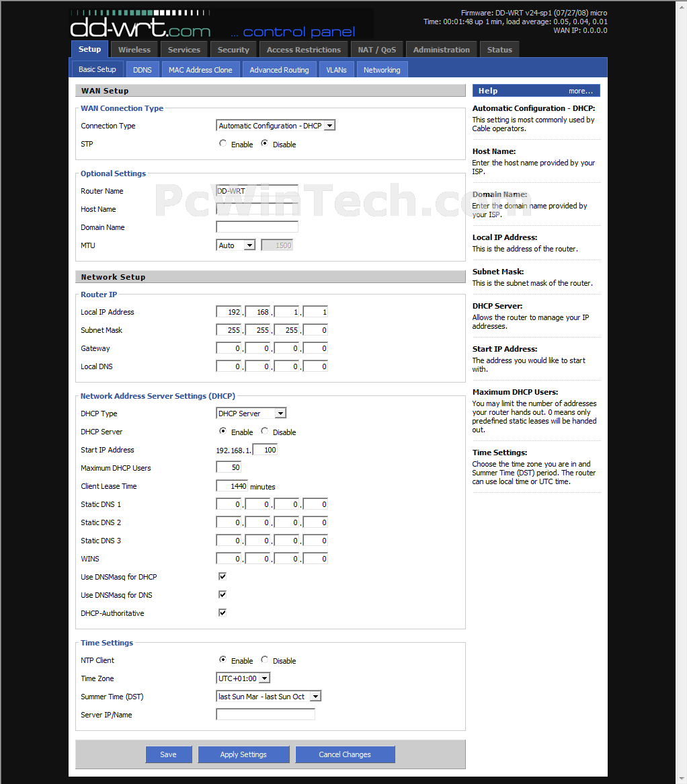Viewport: 687px width, 784px height.
Task: Open the Connection Type dropdown
Action: 276,126
